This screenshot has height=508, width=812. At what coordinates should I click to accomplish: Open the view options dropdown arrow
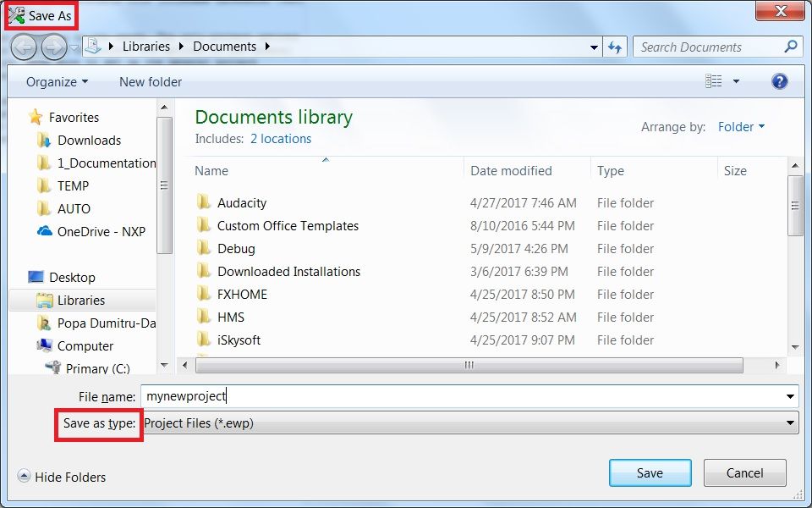point(736,81)
